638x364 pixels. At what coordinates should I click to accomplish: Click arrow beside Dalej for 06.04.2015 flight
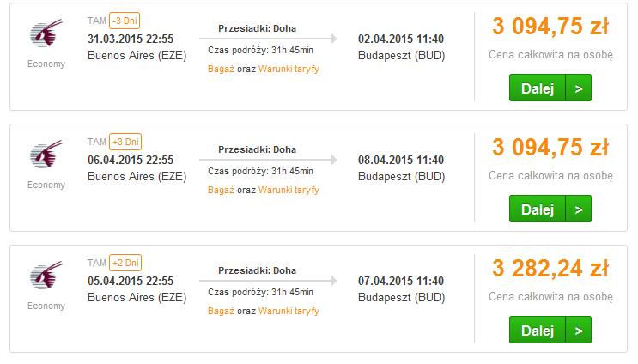tap(578, 209)
